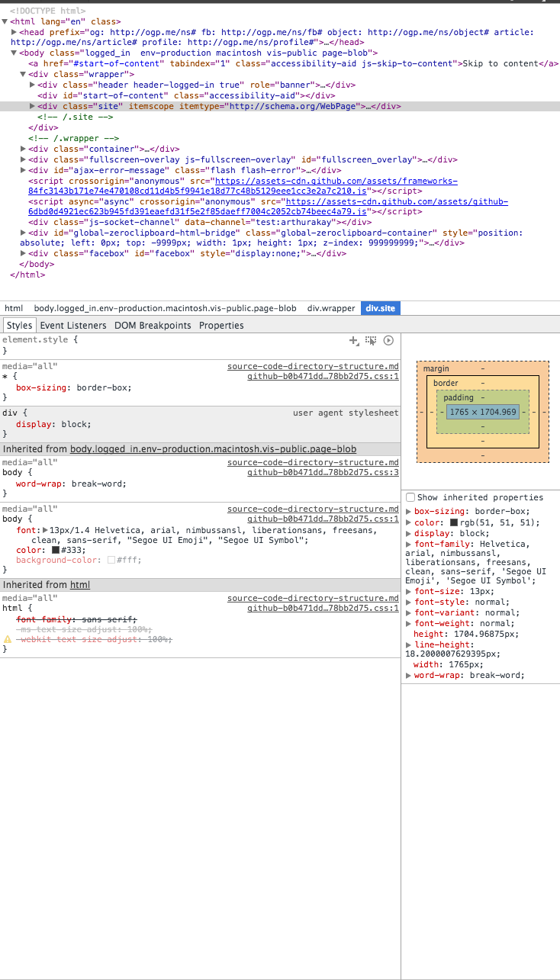Collapse the div class wrapper node
The image size is (560, 980).
23,75
